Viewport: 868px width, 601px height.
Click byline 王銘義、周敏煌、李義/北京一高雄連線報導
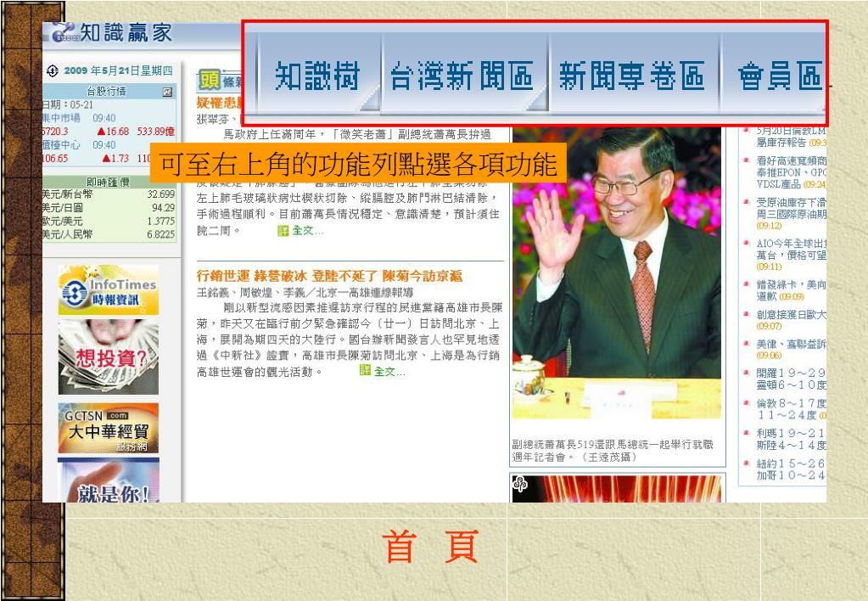pyautogui.click(x=305, y=292)
